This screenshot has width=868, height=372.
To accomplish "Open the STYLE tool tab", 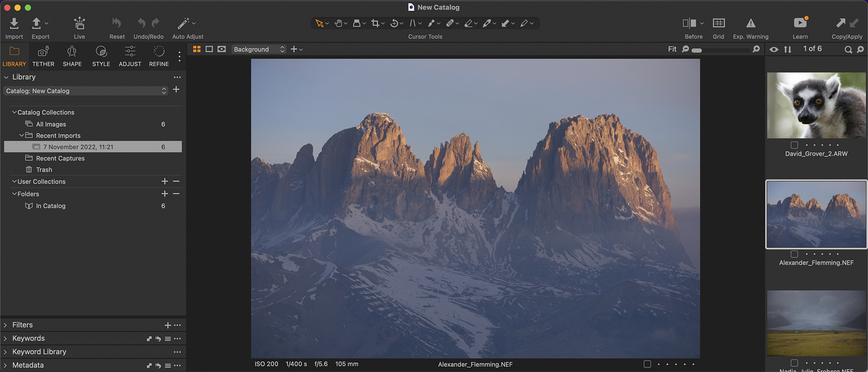I will (101, 56).
